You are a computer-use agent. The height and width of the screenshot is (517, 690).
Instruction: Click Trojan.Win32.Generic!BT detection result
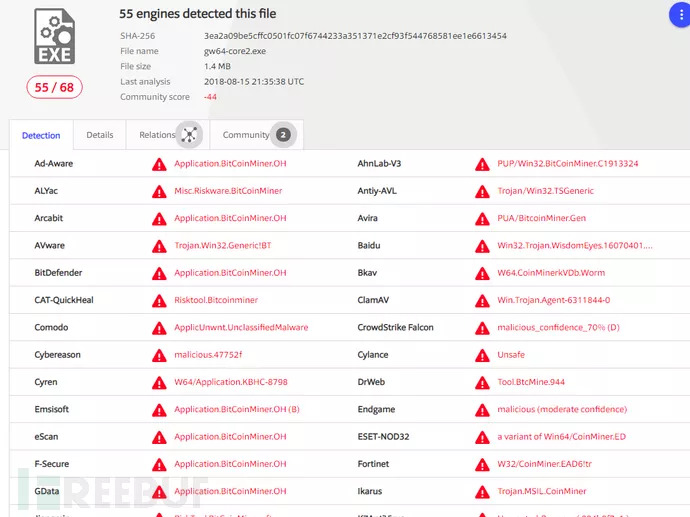pos(223,246)
